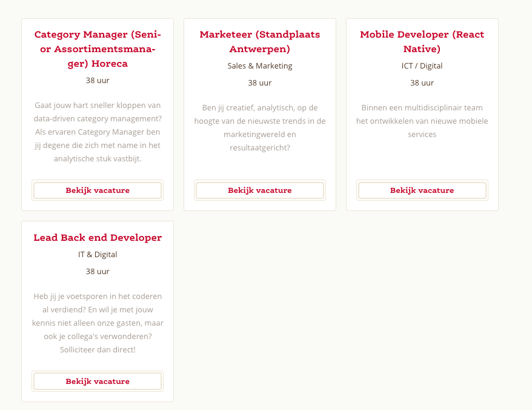This screenshot has height=410, width=532.
Task: Click the Sales & Marketing category label
Action: (x=259, y=66)
